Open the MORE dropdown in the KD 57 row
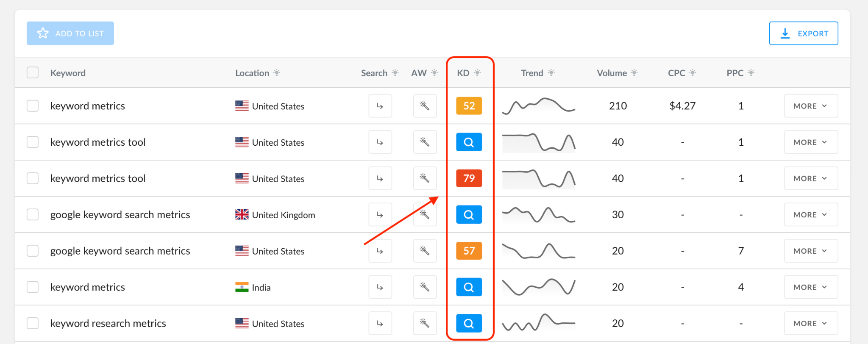 pos(811,251)
